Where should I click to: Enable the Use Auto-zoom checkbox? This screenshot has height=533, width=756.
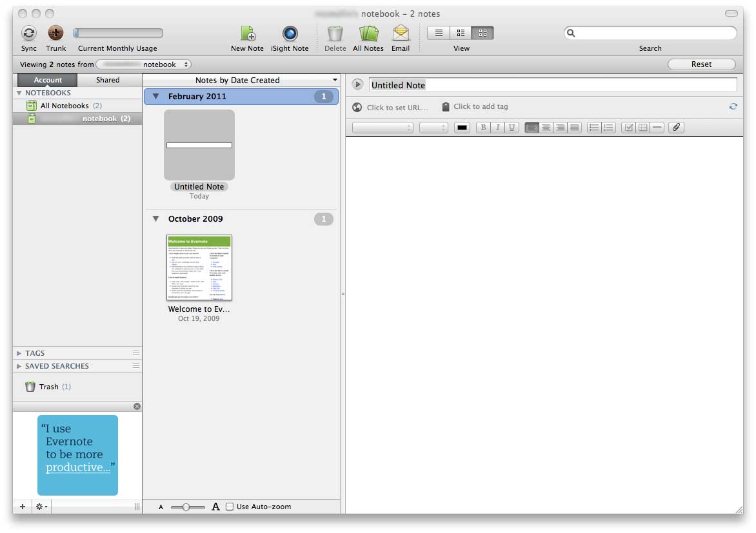(230, 507)
